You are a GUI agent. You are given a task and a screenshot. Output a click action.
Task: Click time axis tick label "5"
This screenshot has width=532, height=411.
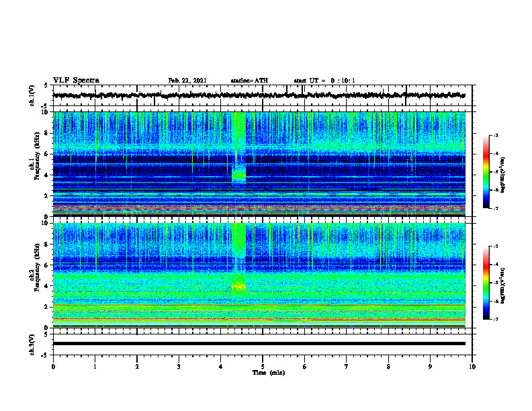(x=263, y=367)
